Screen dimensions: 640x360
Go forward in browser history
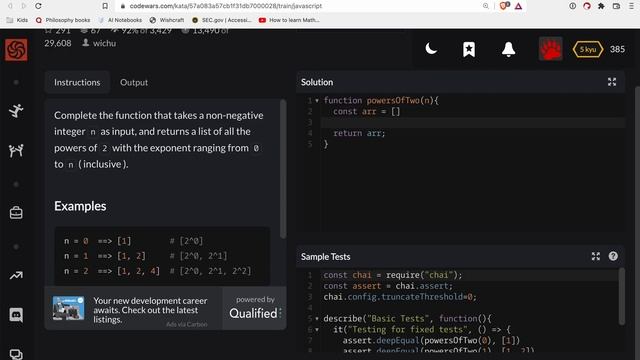pyautogui.click(x=24, y=6)
